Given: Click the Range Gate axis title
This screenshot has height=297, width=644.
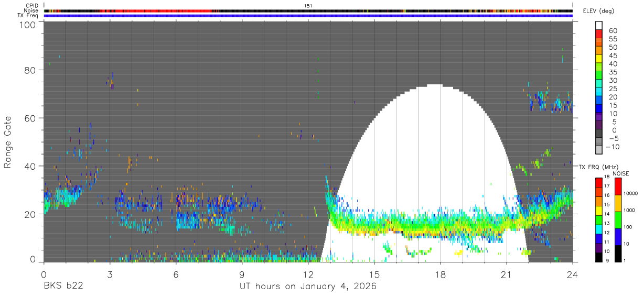Looking at the screenshot, I should coord(8,142).
